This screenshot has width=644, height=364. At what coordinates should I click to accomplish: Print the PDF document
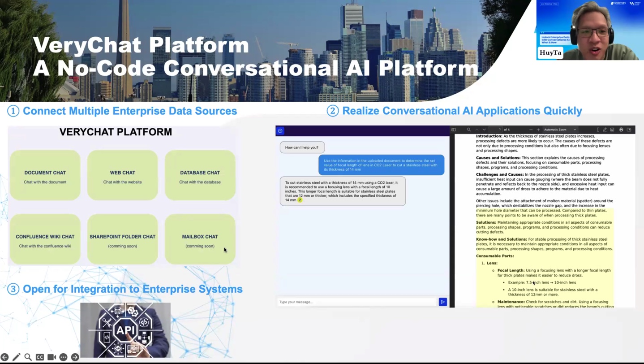(x=621, y=130)
